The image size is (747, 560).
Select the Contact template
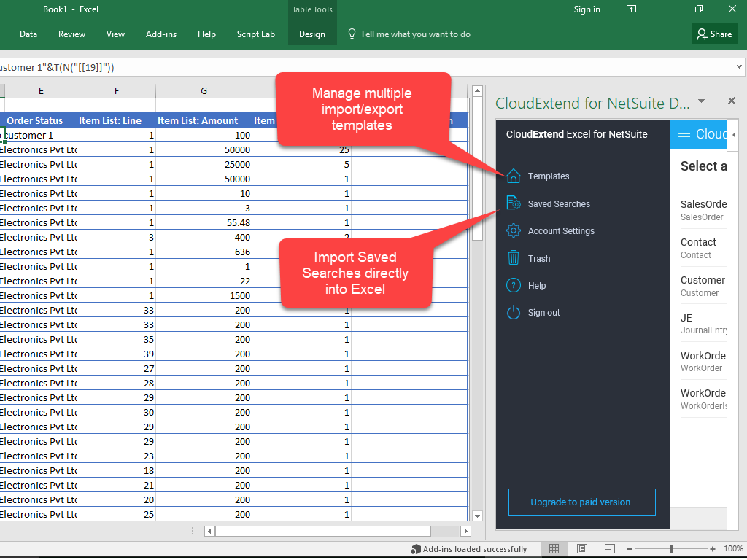703,248
